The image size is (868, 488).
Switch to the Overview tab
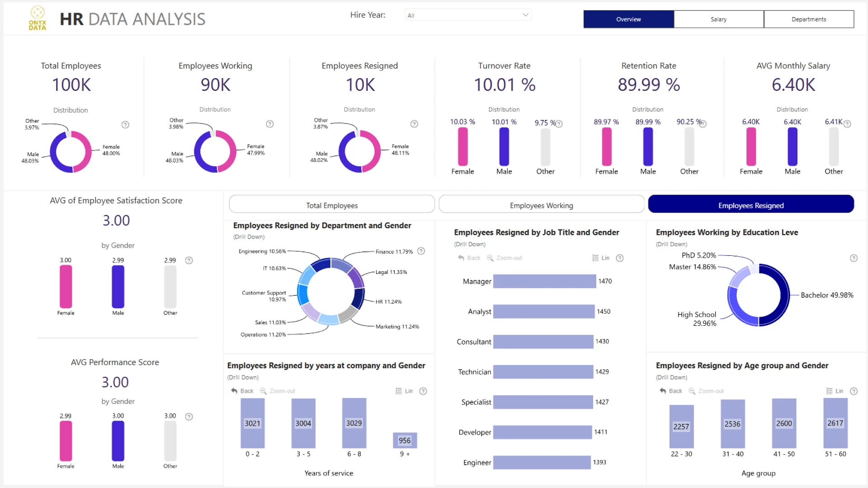tap(628, 19)
